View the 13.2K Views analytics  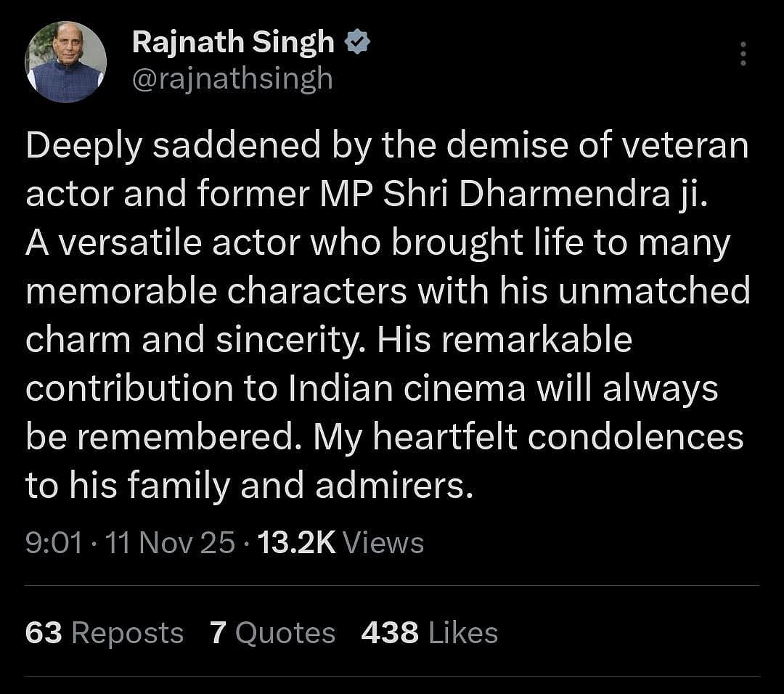click(x=340, y=542)
